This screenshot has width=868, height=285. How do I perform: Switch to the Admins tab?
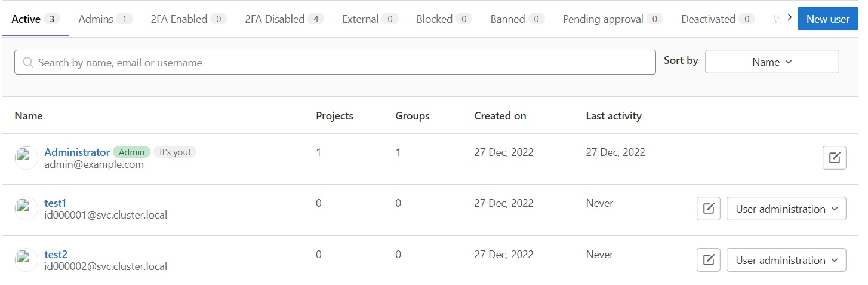(106, 19)
